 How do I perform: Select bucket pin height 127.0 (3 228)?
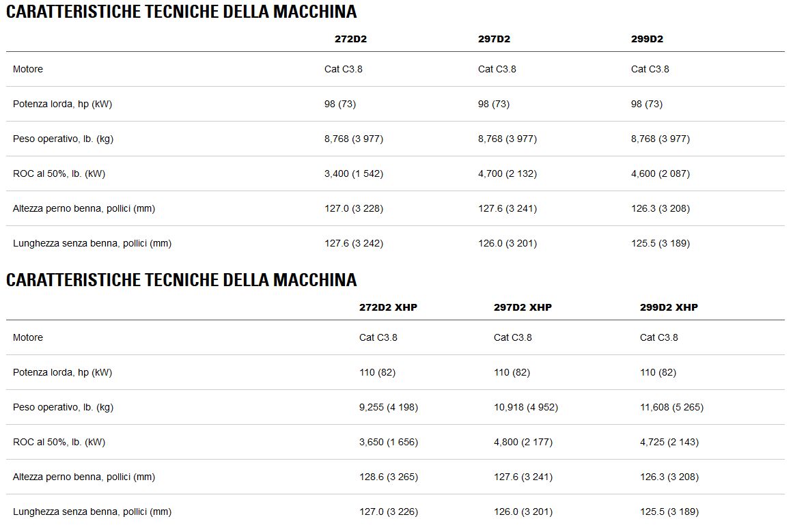point(354,208)
